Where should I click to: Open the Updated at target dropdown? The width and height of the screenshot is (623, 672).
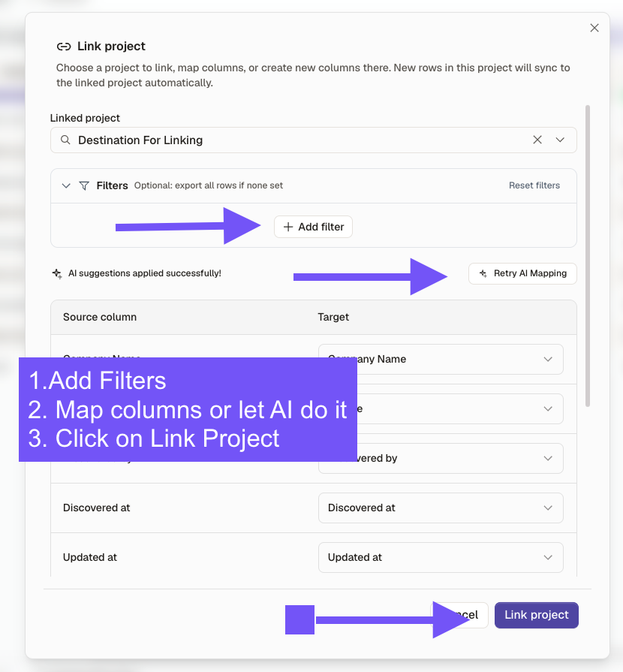[441, 557]
